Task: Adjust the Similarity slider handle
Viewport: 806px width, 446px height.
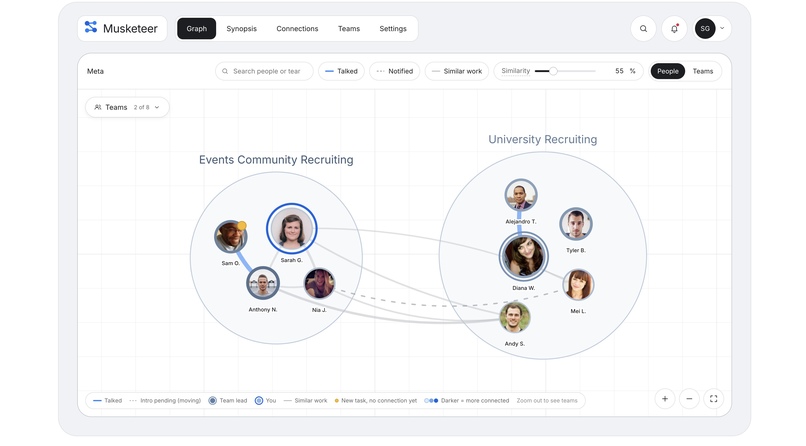Action: [553, 71]
